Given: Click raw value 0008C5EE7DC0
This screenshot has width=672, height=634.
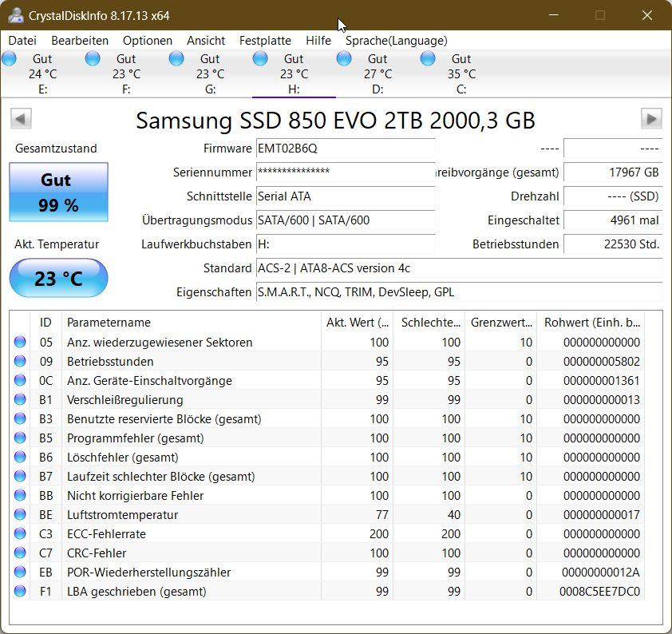Looking at the screenshot, I should tap(599, 592).
